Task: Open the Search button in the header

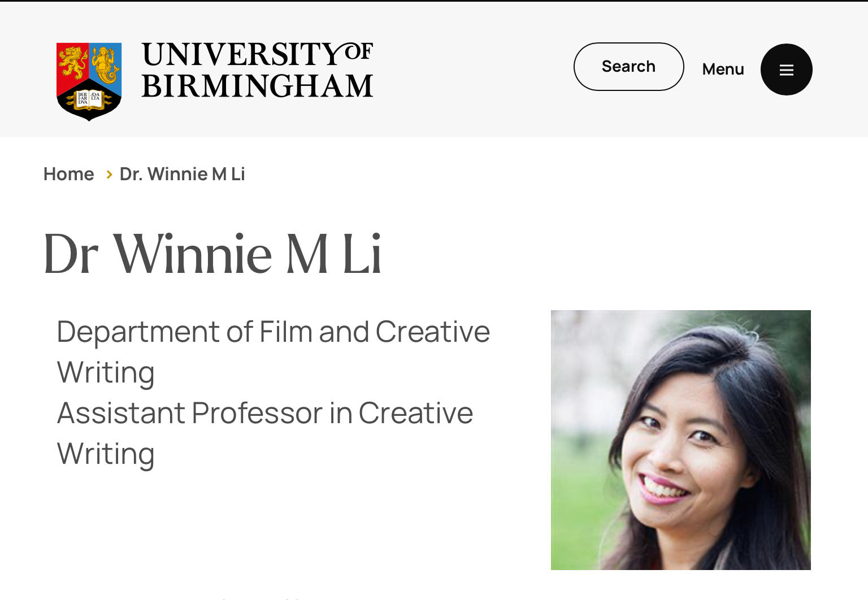Action: (628, 67)
